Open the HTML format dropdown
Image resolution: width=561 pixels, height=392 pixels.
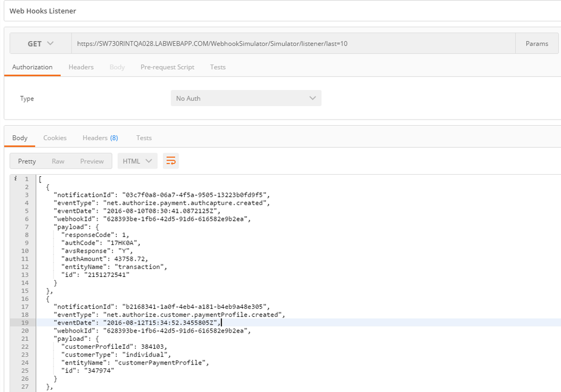137,161
